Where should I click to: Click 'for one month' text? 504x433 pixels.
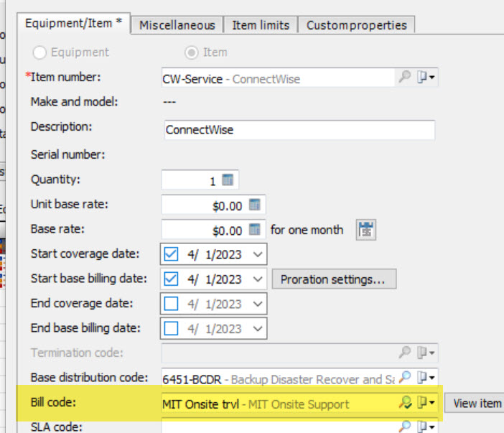(x=307, y=230)
